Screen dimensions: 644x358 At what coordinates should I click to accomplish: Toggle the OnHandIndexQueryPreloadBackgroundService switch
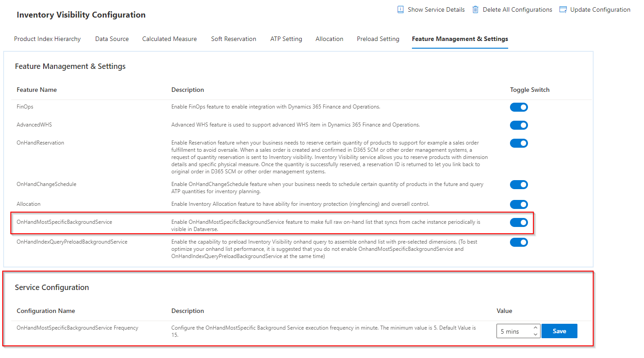coord(519,242)
